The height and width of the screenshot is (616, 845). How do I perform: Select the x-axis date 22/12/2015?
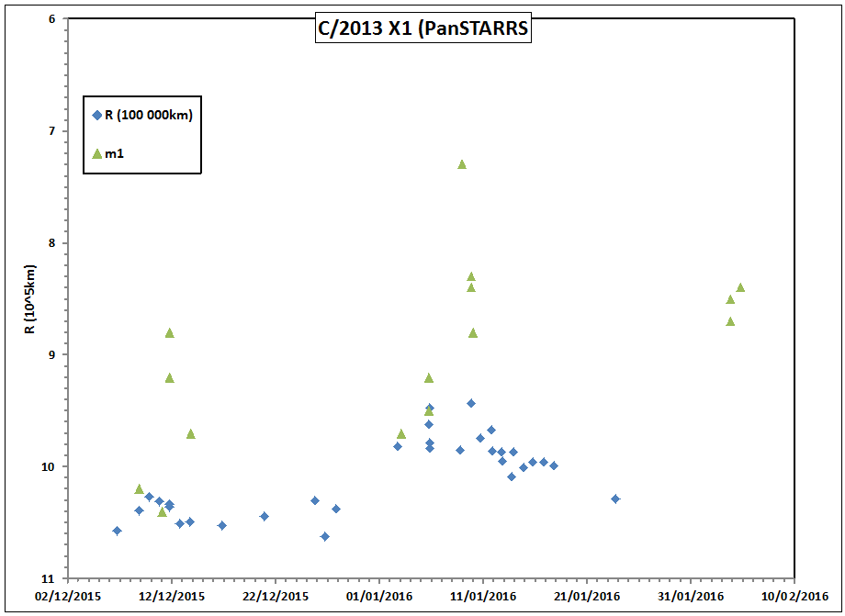[x=276, y=596]
